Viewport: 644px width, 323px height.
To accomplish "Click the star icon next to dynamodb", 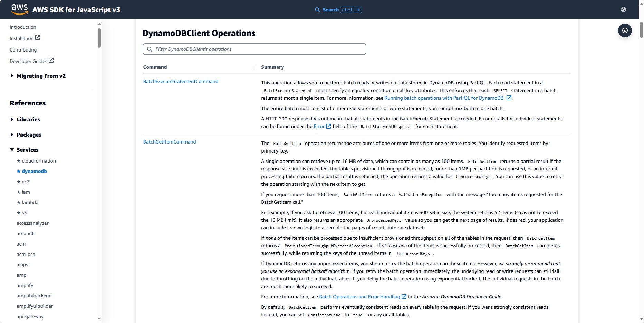I will click(19, 171).
